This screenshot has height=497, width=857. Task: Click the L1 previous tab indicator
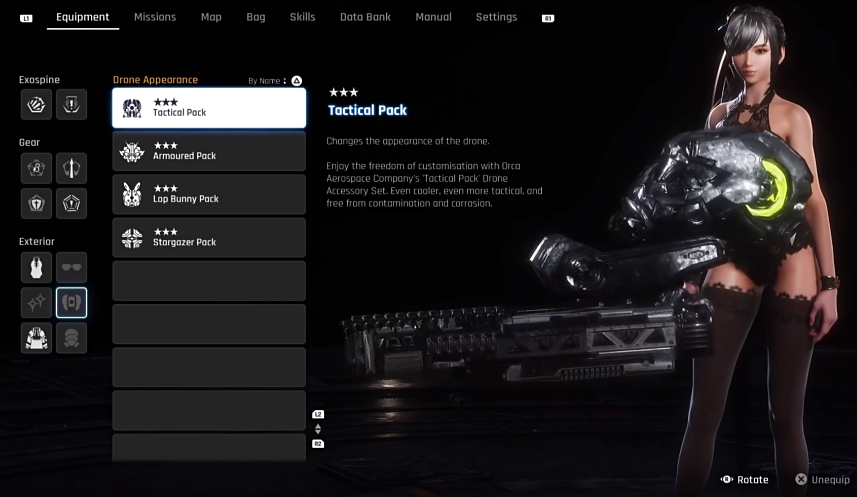(x=26, y=19)
